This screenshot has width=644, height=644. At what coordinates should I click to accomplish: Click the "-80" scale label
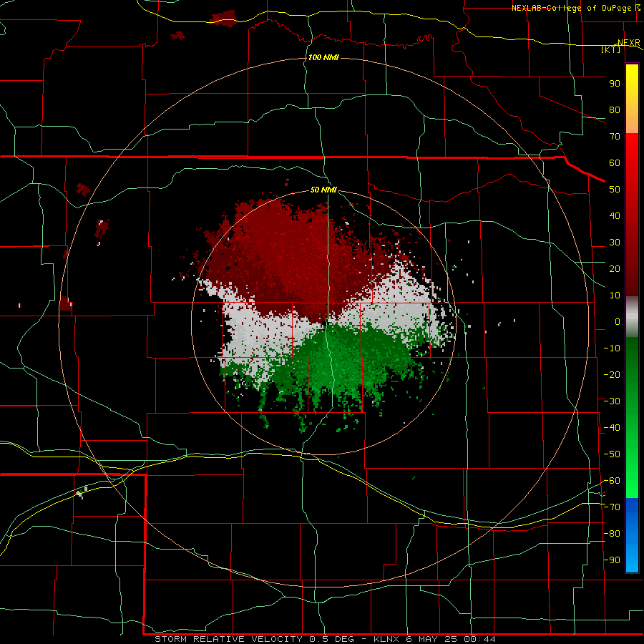pyautogui.click(x=612, y=534)
